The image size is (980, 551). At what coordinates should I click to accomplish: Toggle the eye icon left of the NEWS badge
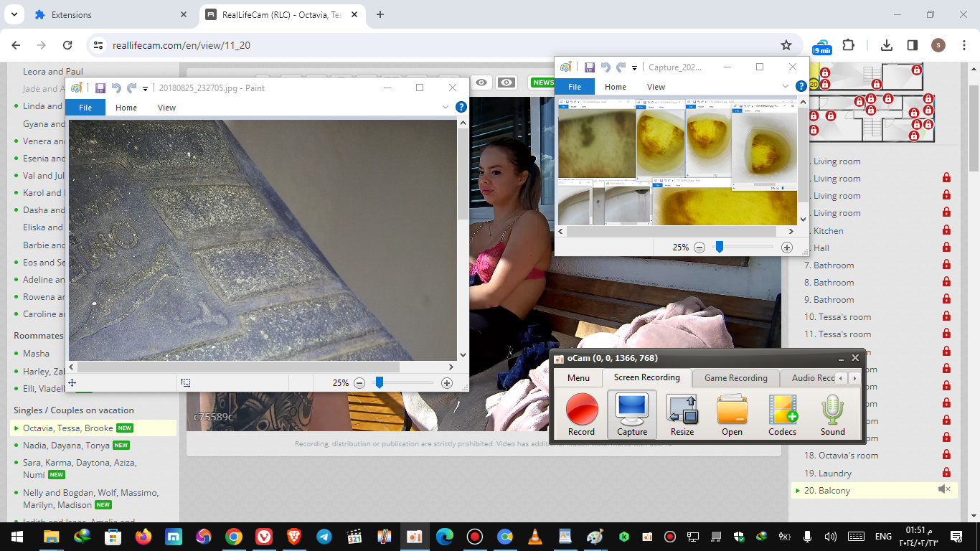coord(507,83)
